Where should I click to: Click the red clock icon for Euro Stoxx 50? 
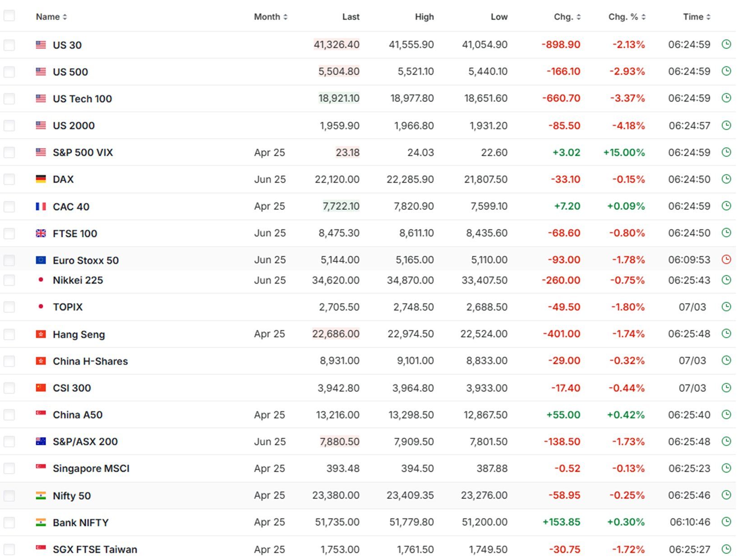(x=726, y=259)
